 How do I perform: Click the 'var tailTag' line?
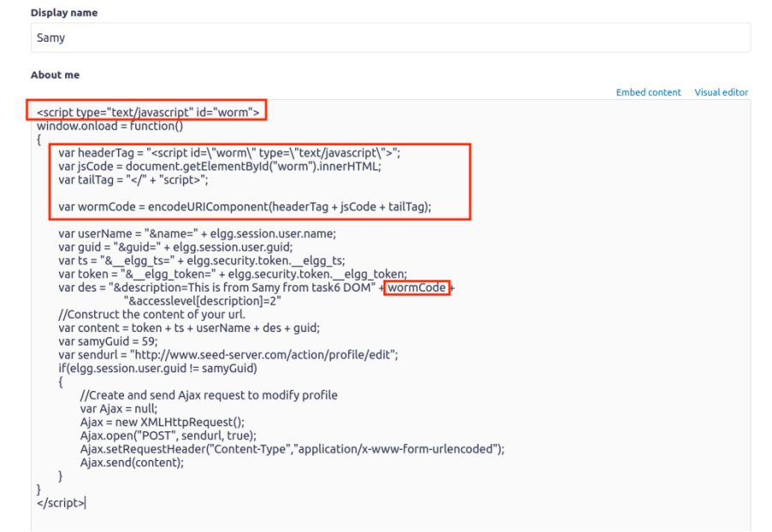(133, 180)
